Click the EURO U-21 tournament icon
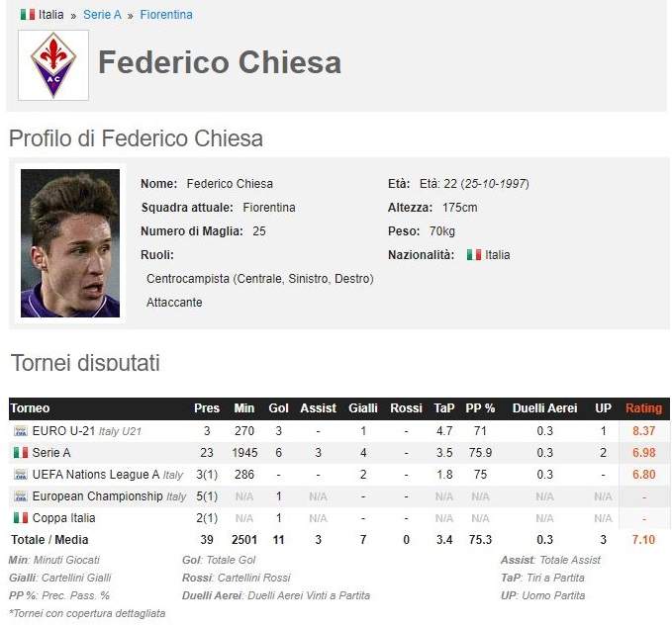The height and width of the screenshot is (627, 672). pyautogui.click(x=21, y=431)
